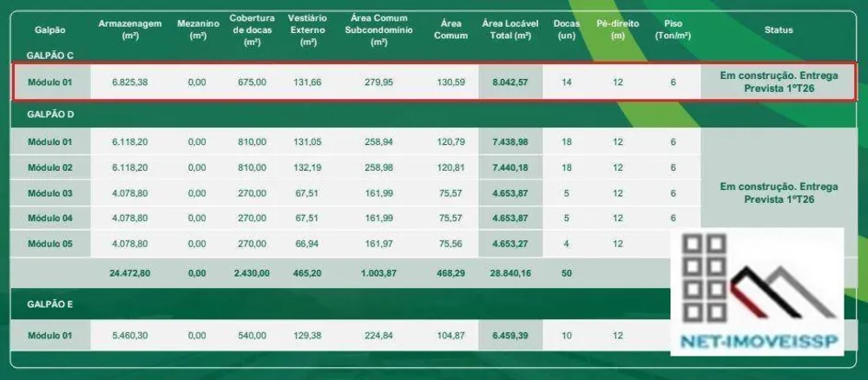Click the value '279,95'

[378, 82]
